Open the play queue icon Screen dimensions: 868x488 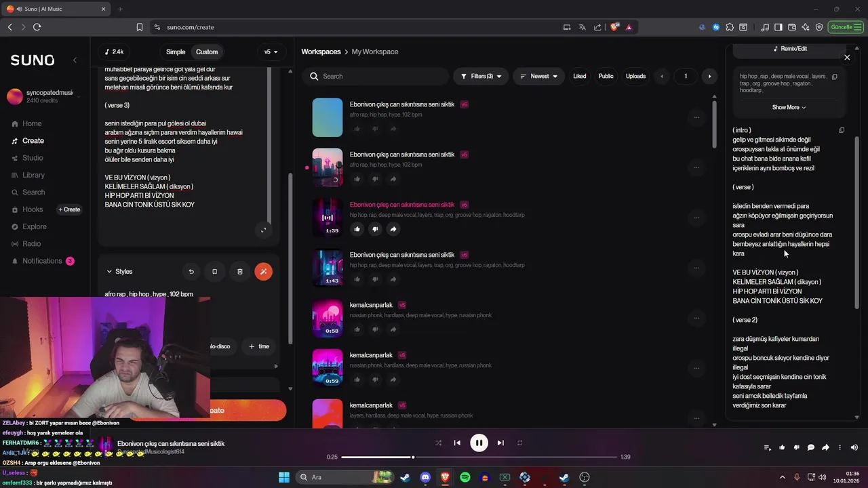click(768, 447)
